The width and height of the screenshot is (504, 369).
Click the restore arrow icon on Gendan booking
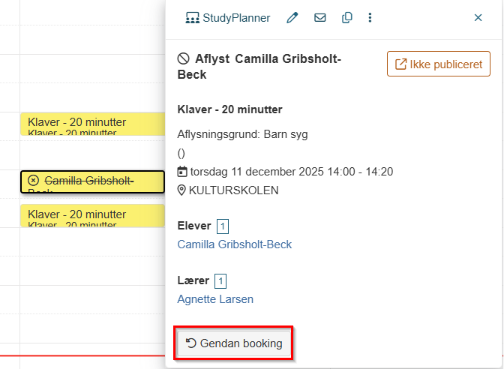point(191,343)
